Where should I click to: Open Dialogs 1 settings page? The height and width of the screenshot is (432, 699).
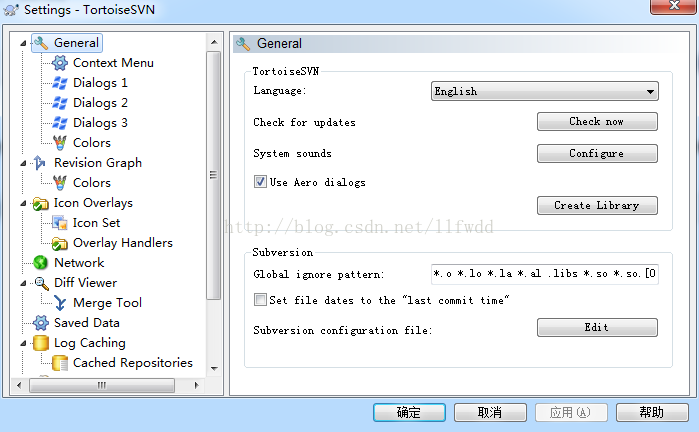pos(100,83)
